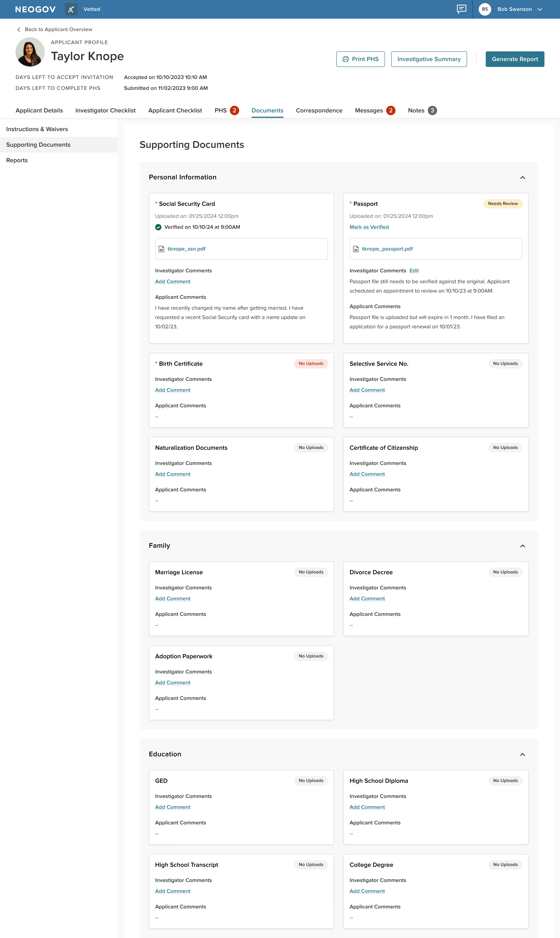Click the printer icon on Print PHS
Image resolution: width=560 pixels, height=938 pixels.
click(x=346, y=59)
